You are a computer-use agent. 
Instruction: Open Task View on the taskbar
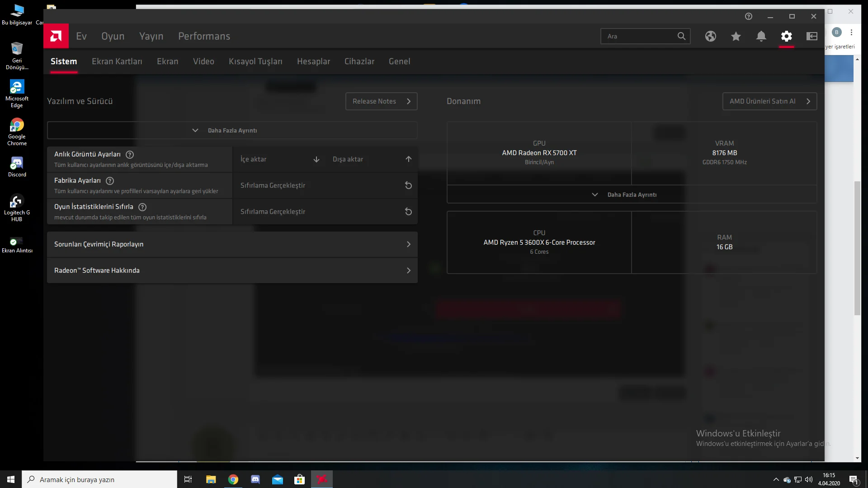click(x=188, y=479)
